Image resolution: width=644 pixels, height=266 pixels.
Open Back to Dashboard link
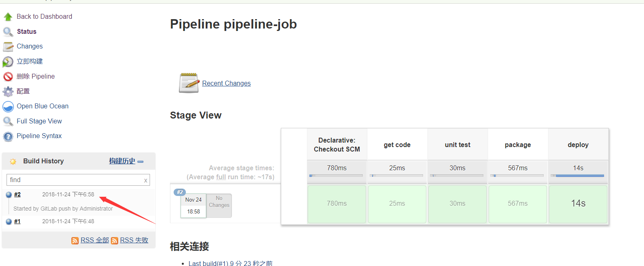click(x=44, y=16)
